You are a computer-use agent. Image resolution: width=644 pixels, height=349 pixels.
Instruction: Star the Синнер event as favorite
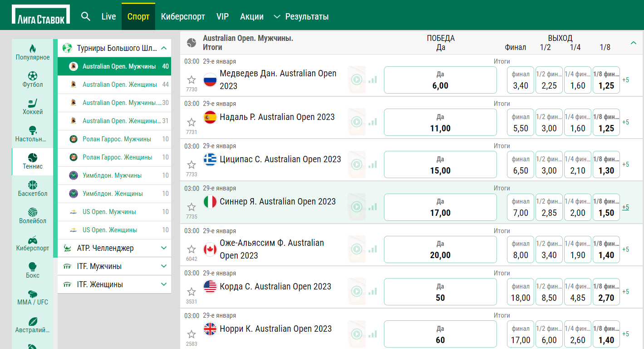click(x=192, y=207)
